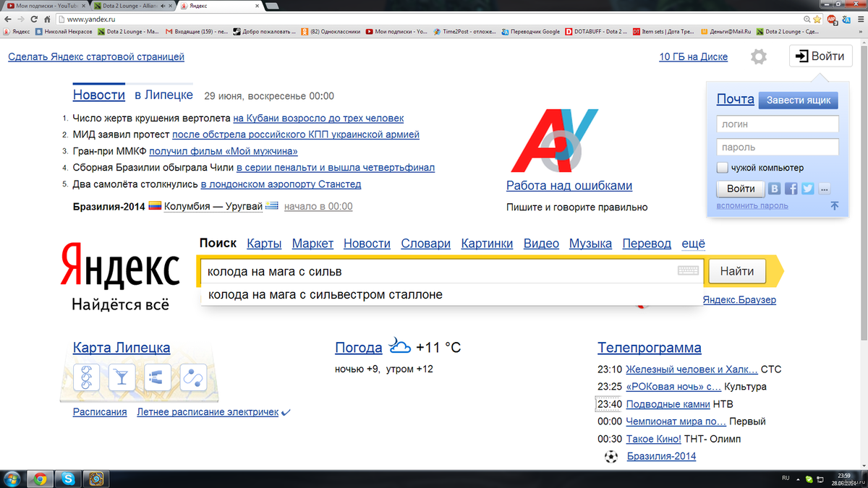This screenshot has width=868, height=488.
Task: Click the cocktail glass map icon
Action: (x=124, y=376)
